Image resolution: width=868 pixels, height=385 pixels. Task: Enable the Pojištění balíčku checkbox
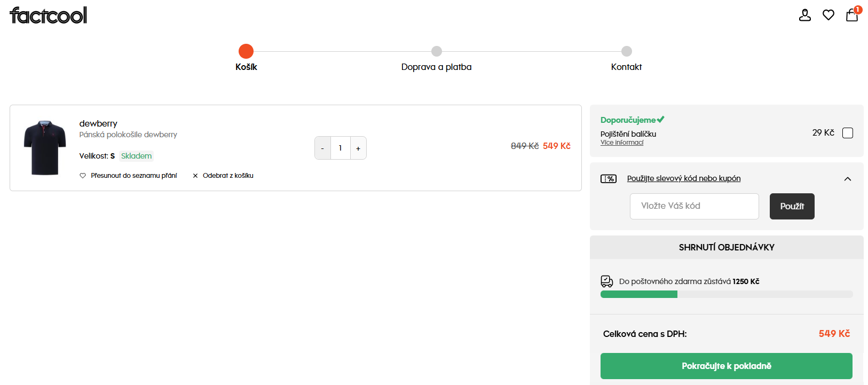(x=848, y=133)
